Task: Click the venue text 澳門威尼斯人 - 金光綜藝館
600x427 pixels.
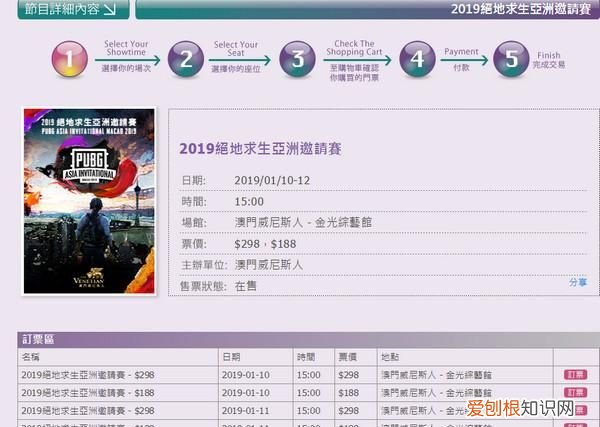Action: [x=303, y=222]
